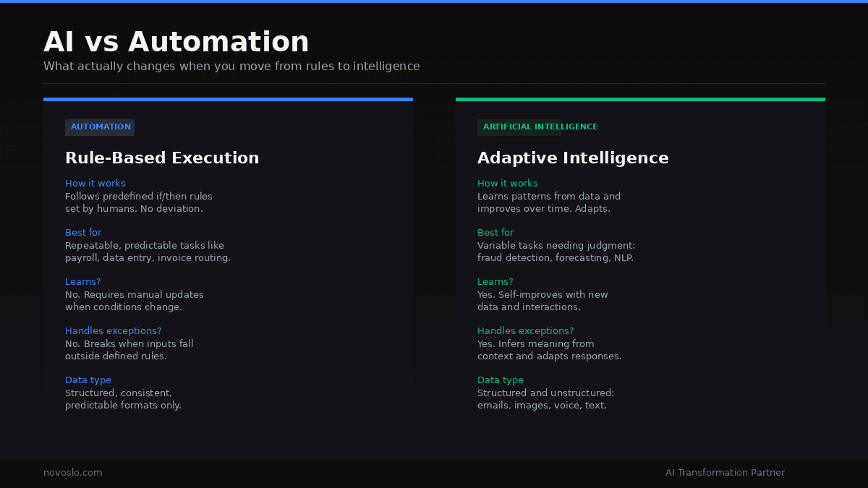Click the main 'AI vs Automation' title

[176, 41]
